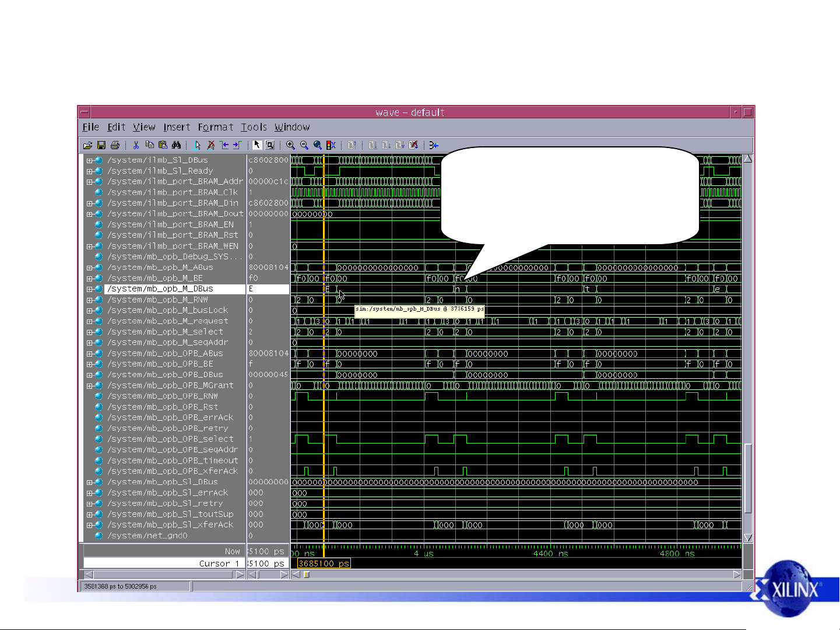The image size is (840, 630).
Task: Click the Print toolbar icon
Action: 115,145
